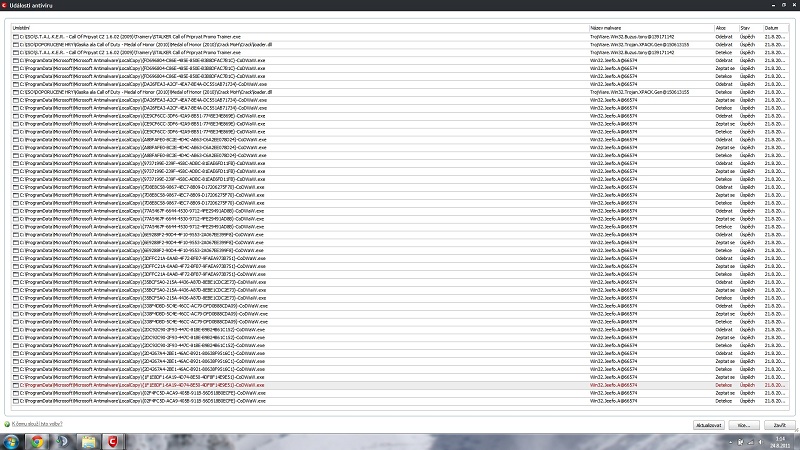
Task: Select the last row, 02F4FC5D CoDWaW.exe Detekce
Action: pos(400,401)
